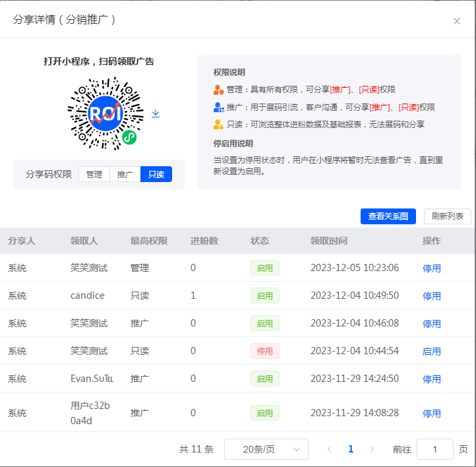The image size is (476, 467).
Task: Click 权限说明 heading
Action: 229,73
